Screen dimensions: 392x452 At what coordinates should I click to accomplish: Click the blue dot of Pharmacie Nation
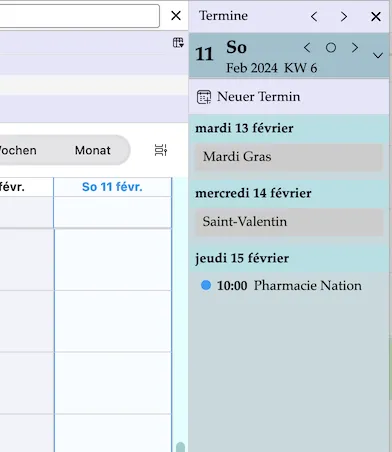[x=206, y=285]
